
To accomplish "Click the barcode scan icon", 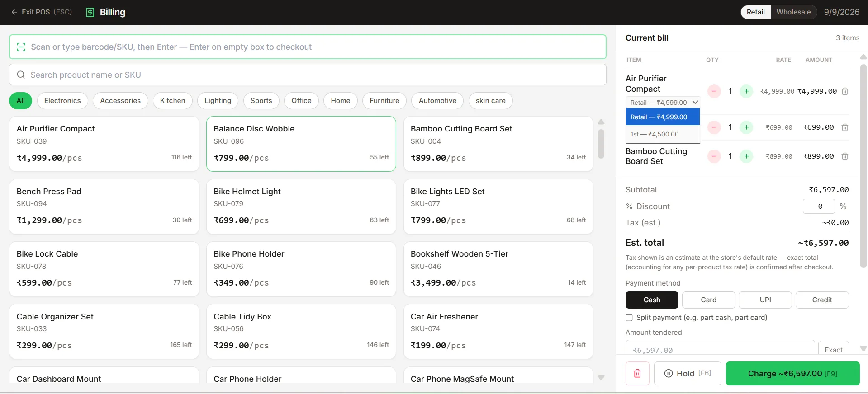I will coord(21,47).
